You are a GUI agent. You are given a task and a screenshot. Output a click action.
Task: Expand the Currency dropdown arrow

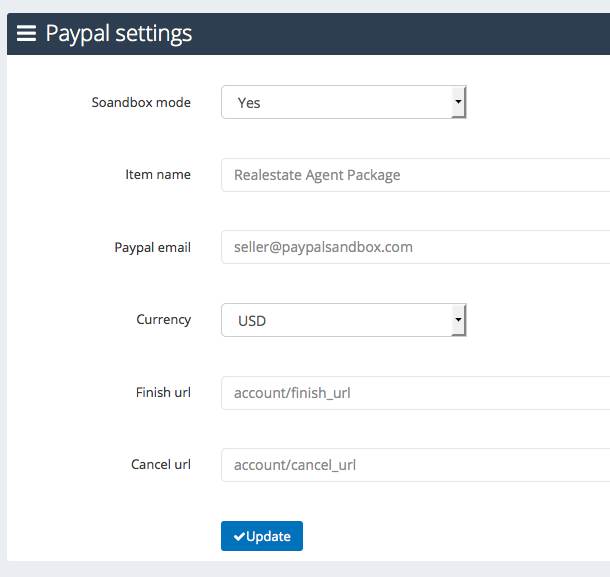click(458, 320)
